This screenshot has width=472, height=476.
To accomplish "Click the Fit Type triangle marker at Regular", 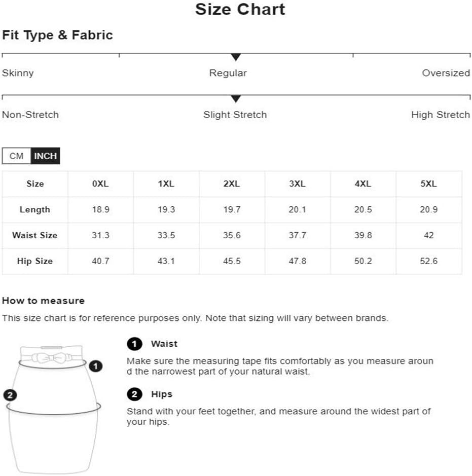I will (x=236, y=57).
